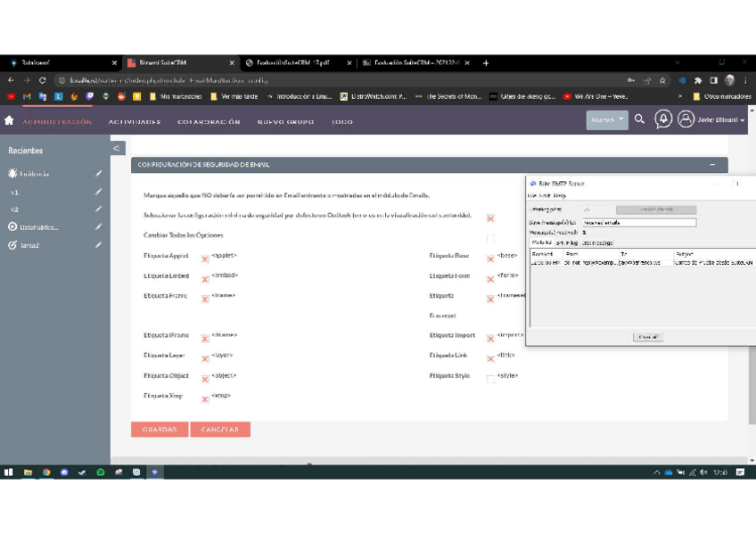Click the edit pencil next to v1
Screen dimensions: 756x534
[98, 192]
